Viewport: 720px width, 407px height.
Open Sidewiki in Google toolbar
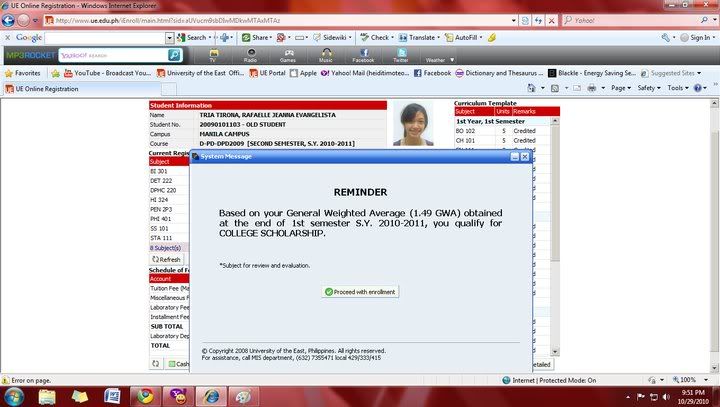(332, 38)
